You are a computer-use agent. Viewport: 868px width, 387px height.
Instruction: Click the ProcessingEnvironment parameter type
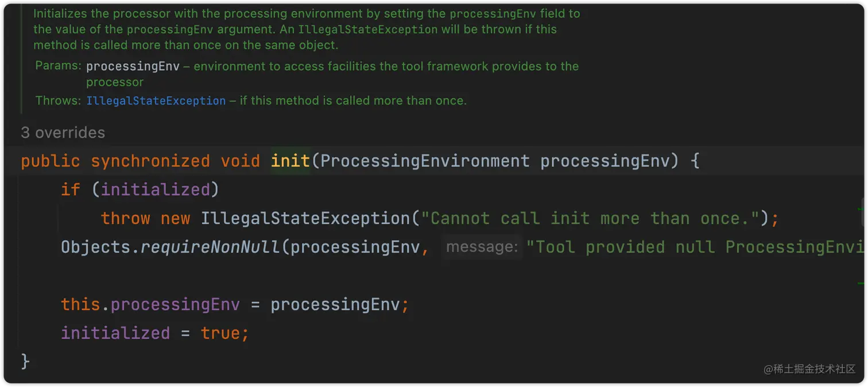click(425, 161)
